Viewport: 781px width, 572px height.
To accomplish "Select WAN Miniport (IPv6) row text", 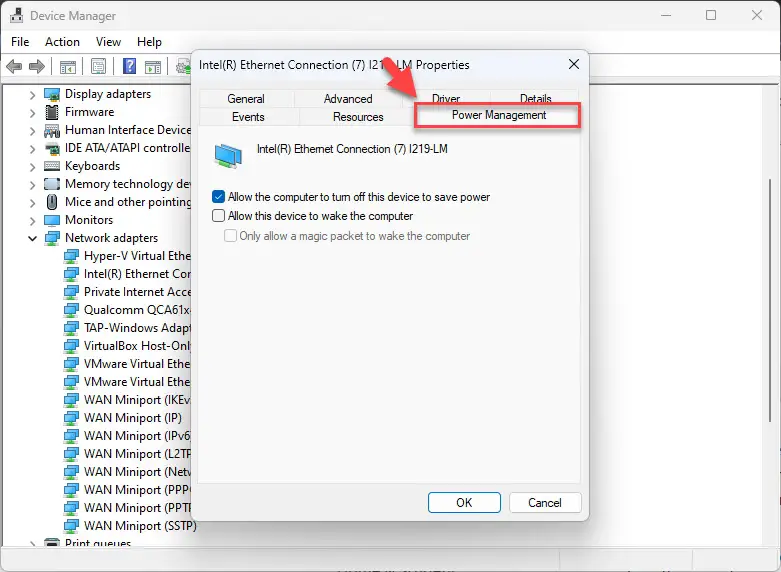I will point(137,436).
